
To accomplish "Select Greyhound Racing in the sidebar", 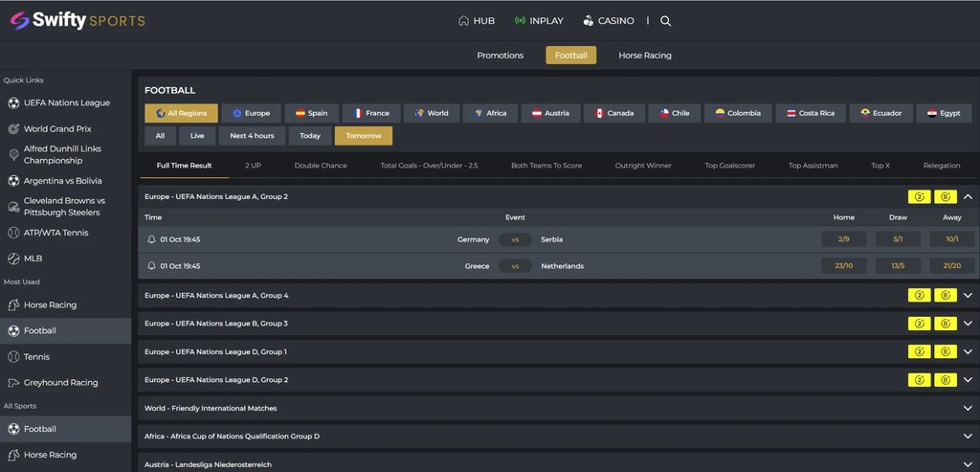I will [66, 383].
